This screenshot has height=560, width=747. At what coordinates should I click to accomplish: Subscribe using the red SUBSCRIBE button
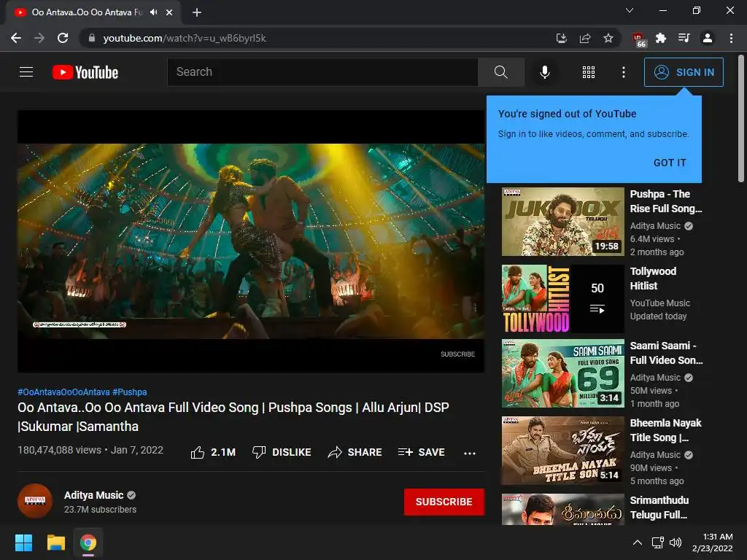click(444, 502)
